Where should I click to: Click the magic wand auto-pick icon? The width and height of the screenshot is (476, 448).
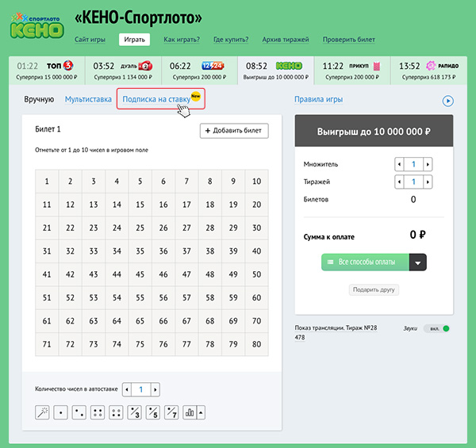coord(43,412)
